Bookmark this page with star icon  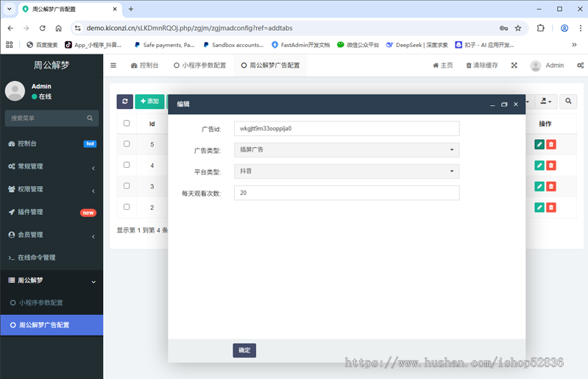click(518, 28)
